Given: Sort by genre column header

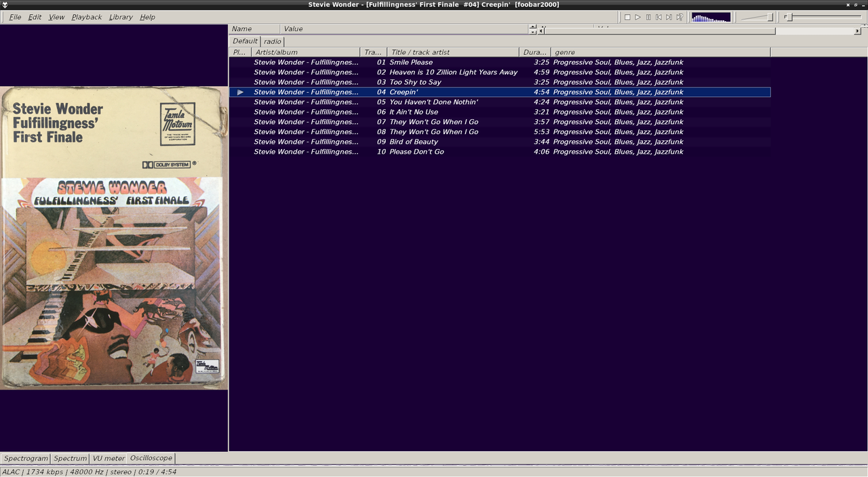Looking at the screenshot, I should (x=660, y=52).
